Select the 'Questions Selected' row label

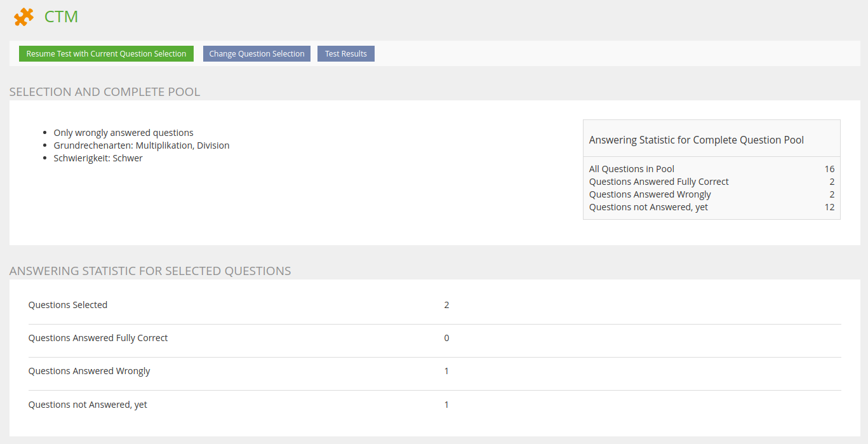68,305
